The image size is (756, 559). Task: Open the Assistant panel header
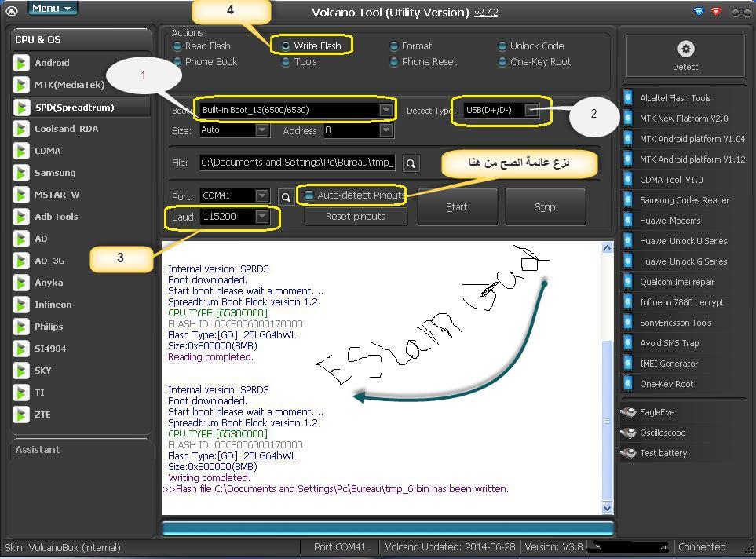coord(81,450)
